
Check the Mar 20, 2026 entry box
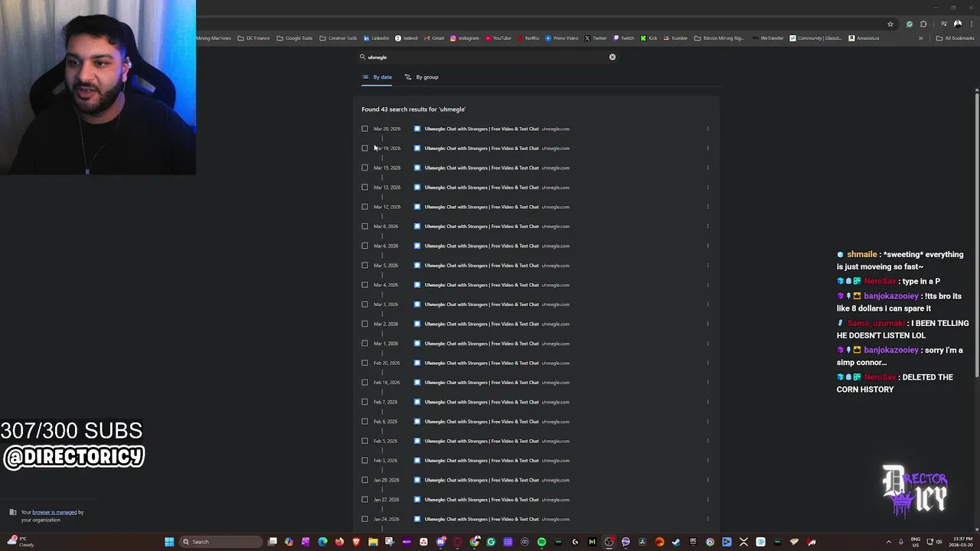tap(364, 129)
